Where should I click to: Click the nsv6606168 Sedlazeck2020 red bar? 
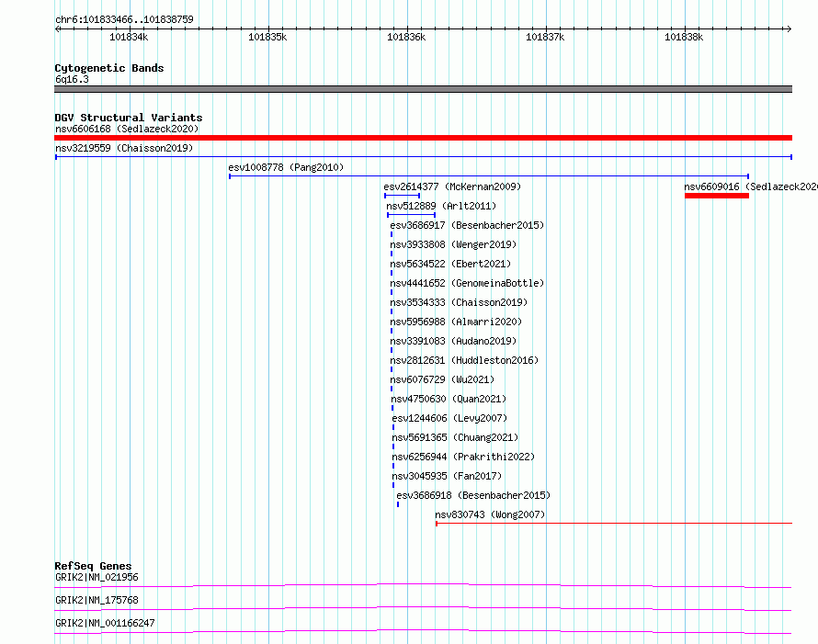tap(423, 138)
